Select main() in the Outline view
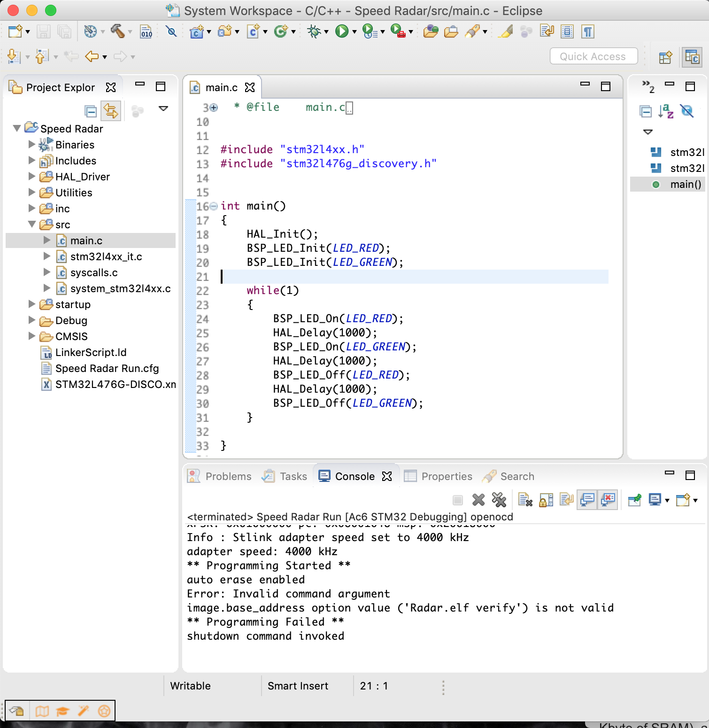This screenshot has height=728, width=709. (x=685, y=184)
